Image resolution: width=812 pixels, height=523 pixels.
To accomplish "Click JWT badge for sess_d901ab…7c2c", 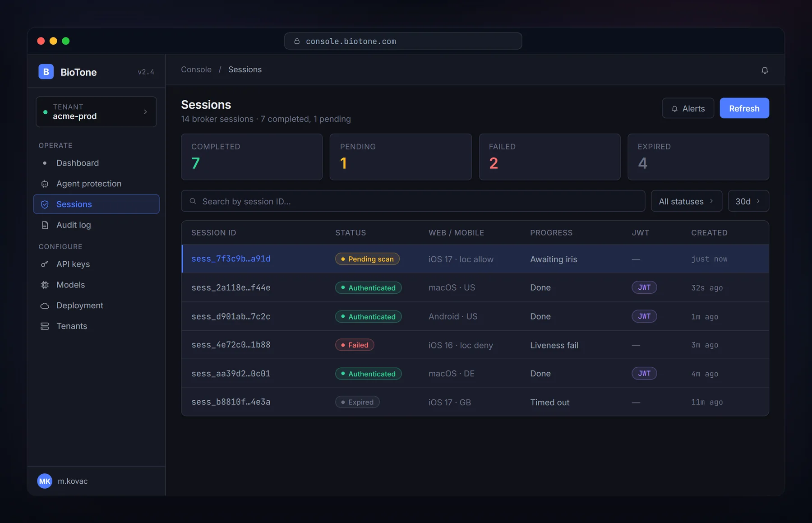I will (x=644, y=316).
